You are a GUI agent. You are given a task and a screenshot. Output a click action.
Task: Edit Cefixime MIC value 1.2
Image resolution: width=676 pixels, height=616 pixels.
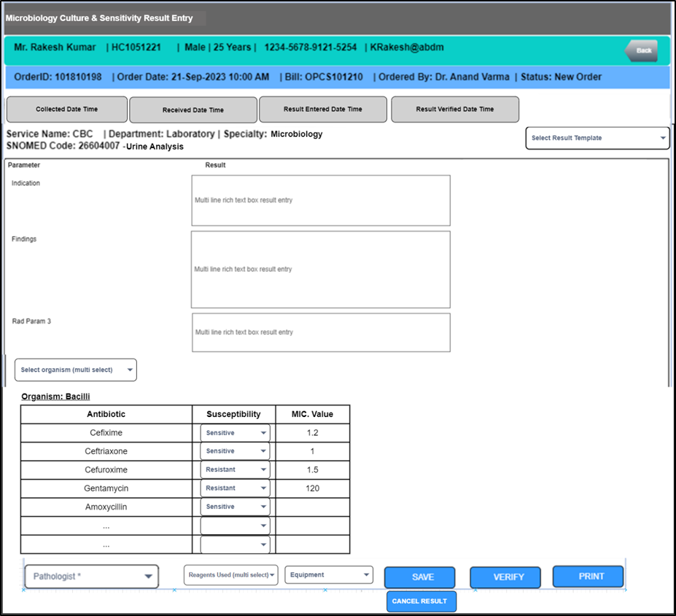pos(313,433)
